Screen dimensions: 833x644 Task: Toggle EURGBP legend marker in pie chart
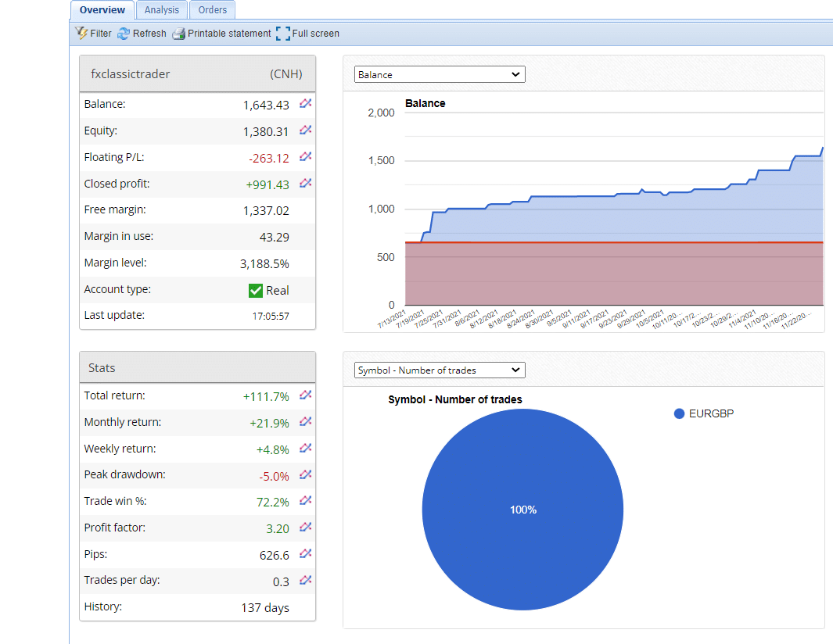[679, 413]
